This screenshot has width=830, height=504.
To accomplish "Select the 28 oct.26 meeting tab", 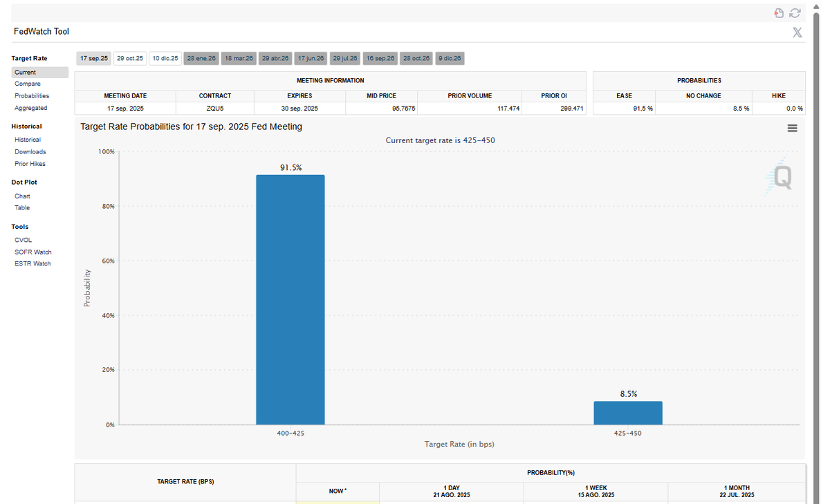I will coord(416,59).
